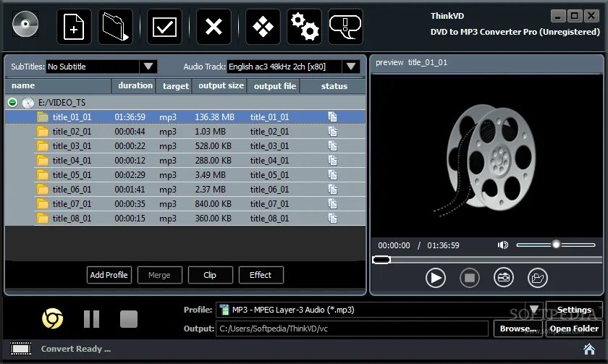Screen dimensions: 608x364
Task: Select the title_01_01 row
Action: 185,117
